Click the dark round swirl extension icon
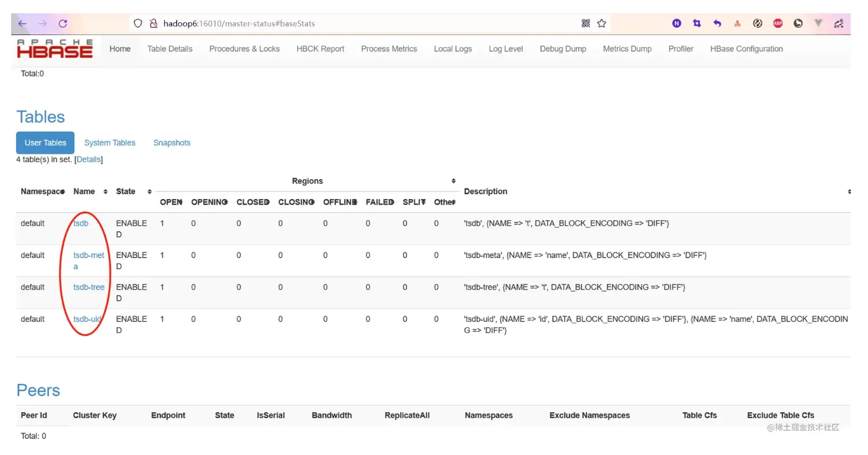 coord(798,24)
